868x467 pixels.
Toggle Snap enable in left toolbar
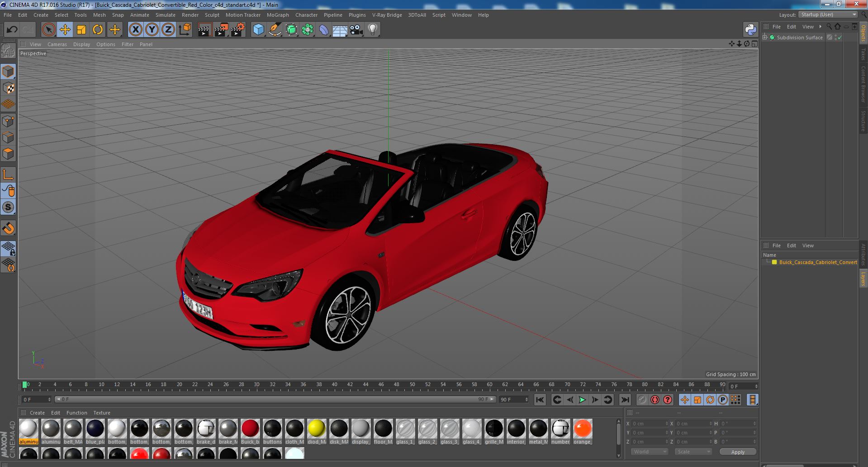9,207
